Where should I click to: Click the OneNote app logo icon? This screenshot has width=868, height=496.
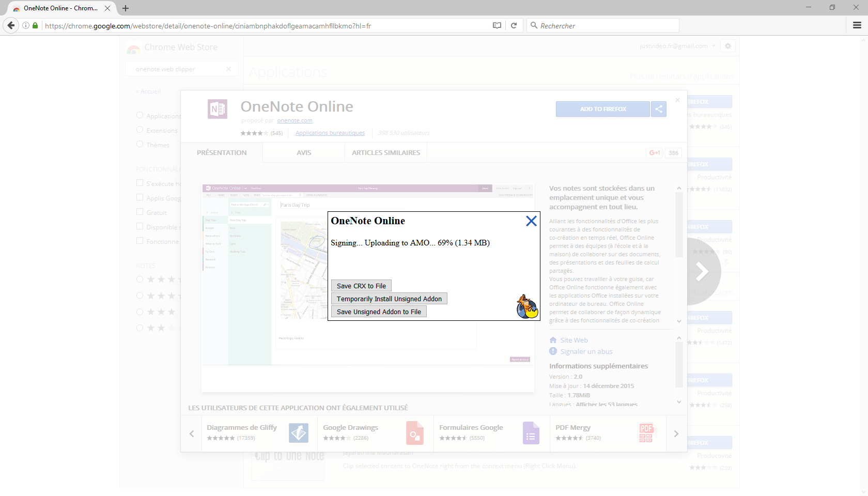click(x=218, y=109)
